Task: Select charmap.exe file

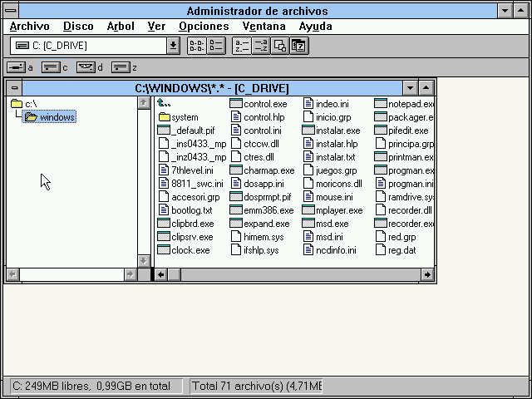Action: coord(263,170)
